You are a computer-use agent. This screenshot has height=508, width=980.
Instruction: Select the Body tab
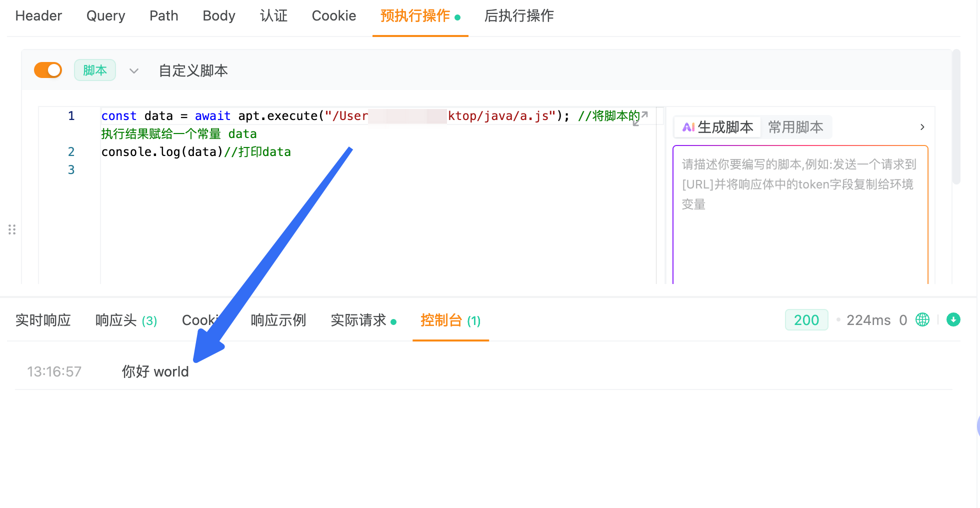click(x=219, y=16)
